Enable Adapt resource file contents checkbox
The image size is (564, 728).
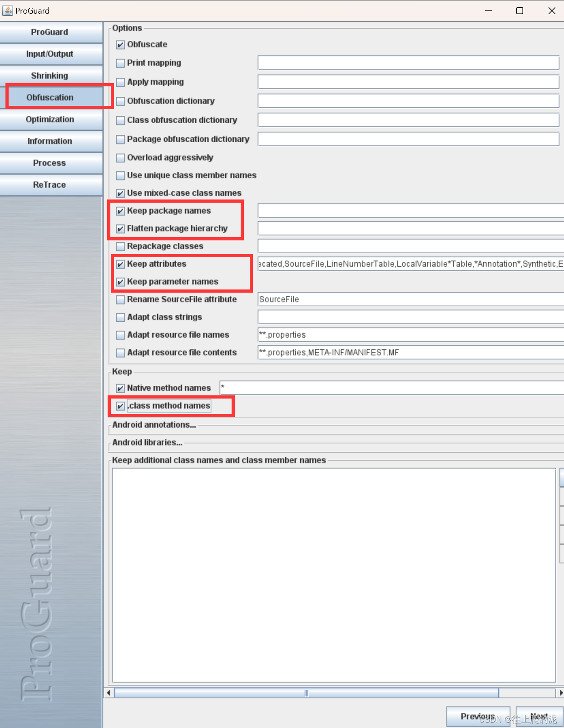(120, 353)
